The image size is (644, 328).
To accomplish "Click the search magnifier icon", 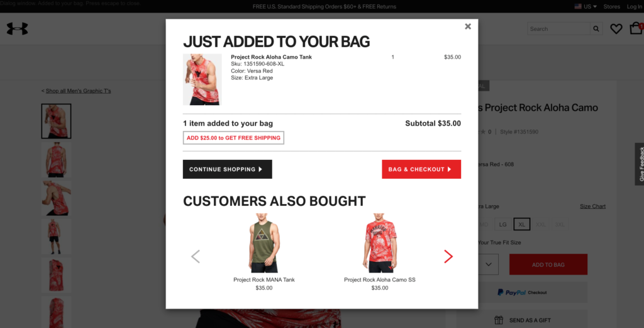I will point(596,29).
